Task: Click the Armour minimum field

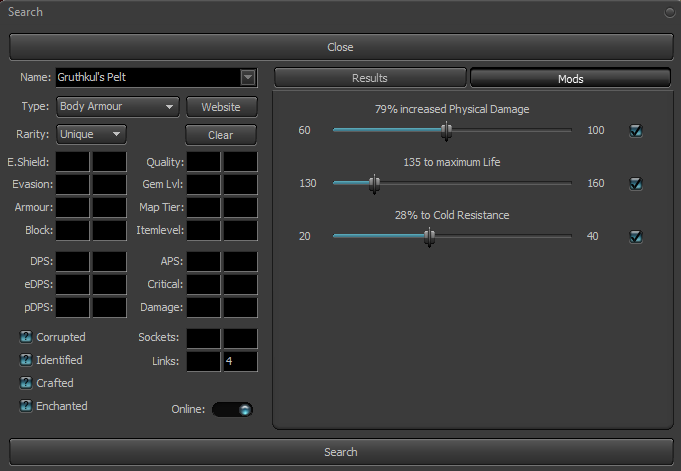Action: (73, 208)
